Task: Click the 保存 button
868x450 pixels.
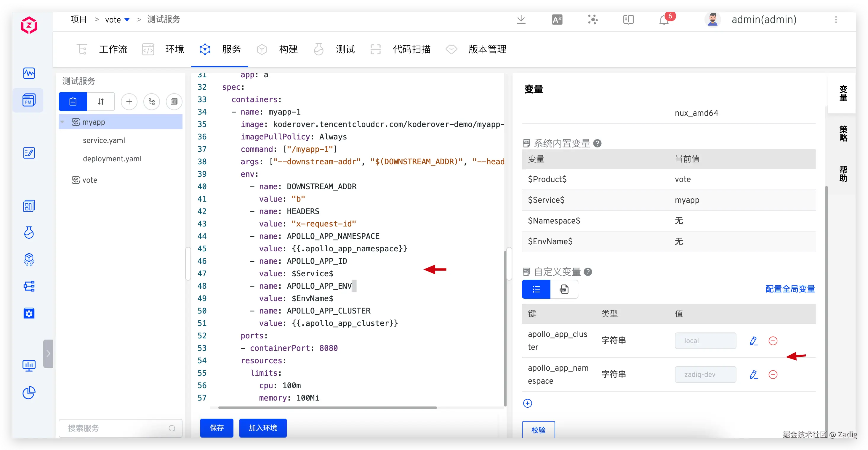Action: [217, 428]
